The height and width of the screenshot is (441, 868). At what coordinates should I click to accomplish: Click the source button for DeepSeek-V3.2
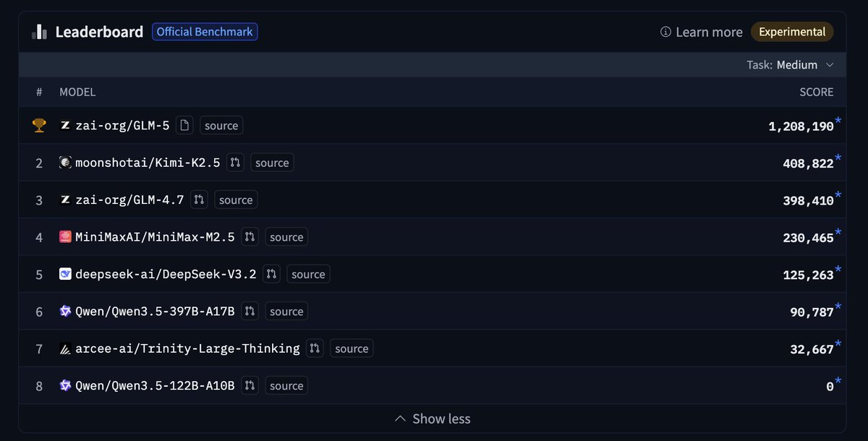[x=308, y=275]
